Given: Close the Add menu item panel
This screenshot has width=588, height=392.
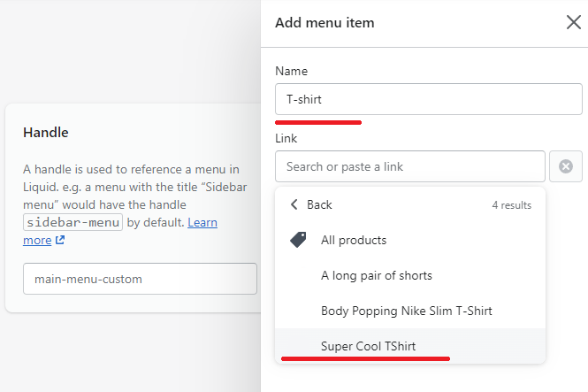Looking at the screenshot, I should [x=573, y=22].
